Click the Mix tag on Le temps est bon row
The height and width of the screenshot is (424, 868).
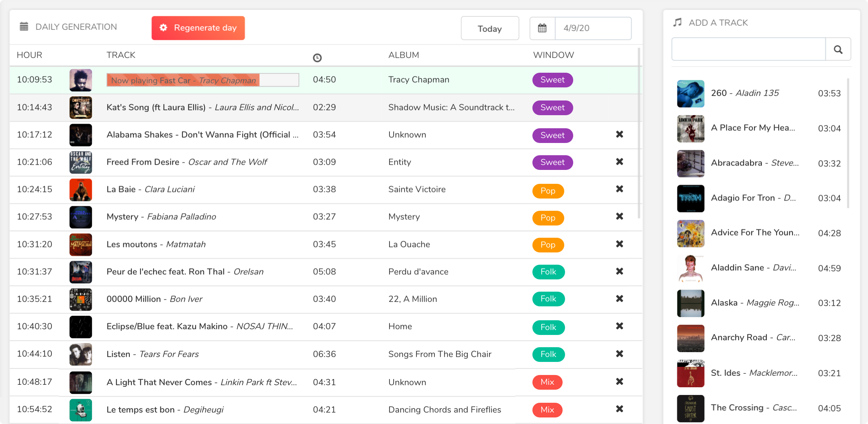(x=547, y=410)
